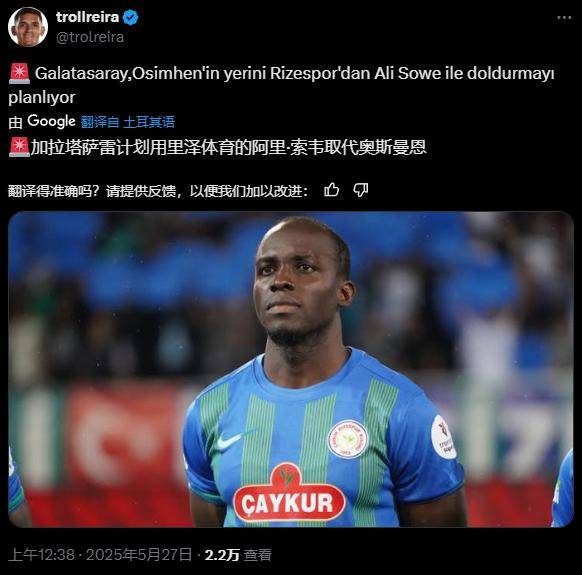
Task: Click the 上午12:38 timestamp link
Action: (x=41, y=555)
